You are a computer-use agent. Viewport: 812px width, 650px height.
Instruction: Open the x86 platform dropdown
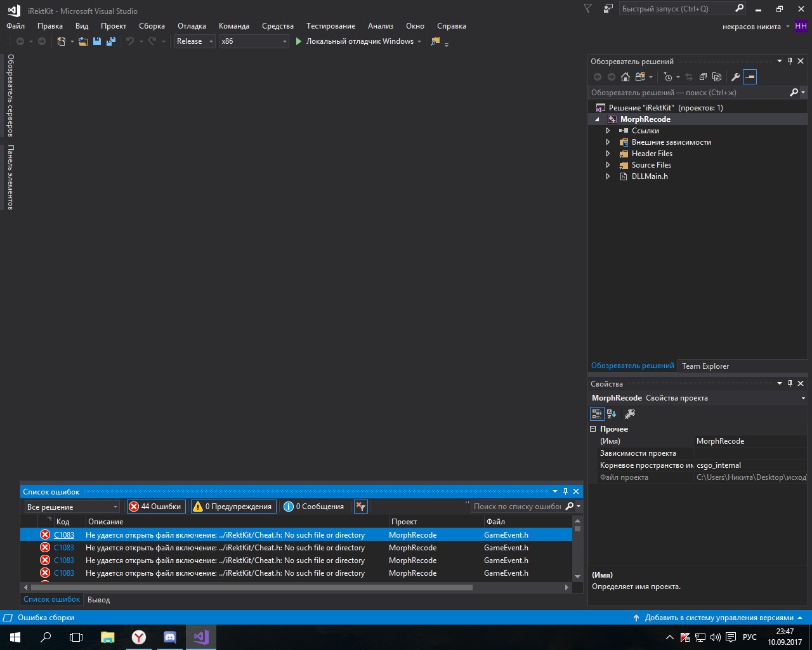tap(254, 41)
